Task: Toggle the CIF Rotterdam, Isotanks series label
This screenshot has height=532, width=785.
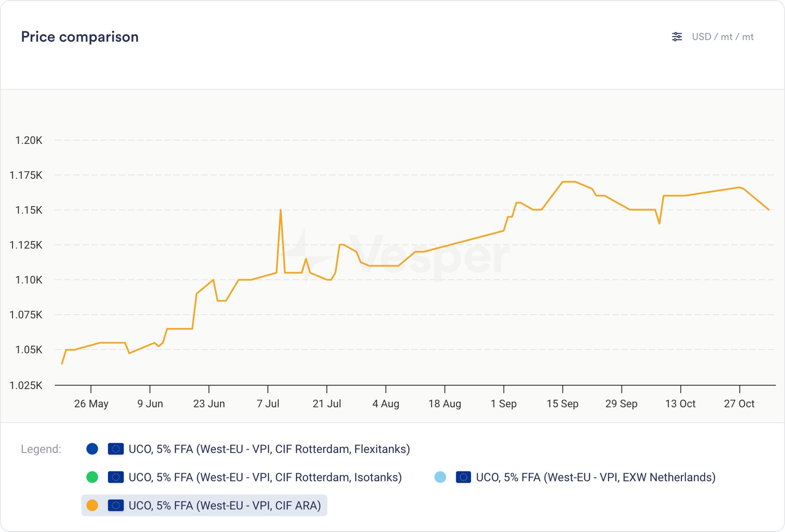Action: point(265,477)
